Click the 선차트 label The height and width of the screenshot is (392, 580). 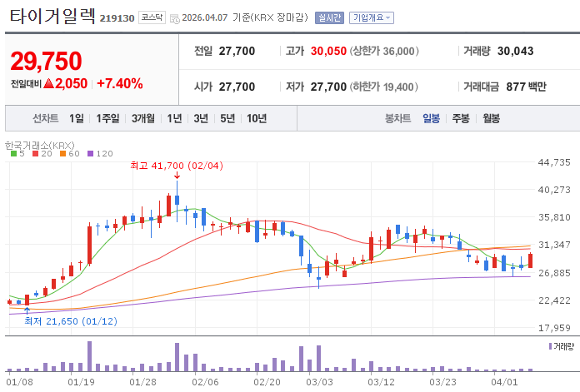[x=46, y=118]
